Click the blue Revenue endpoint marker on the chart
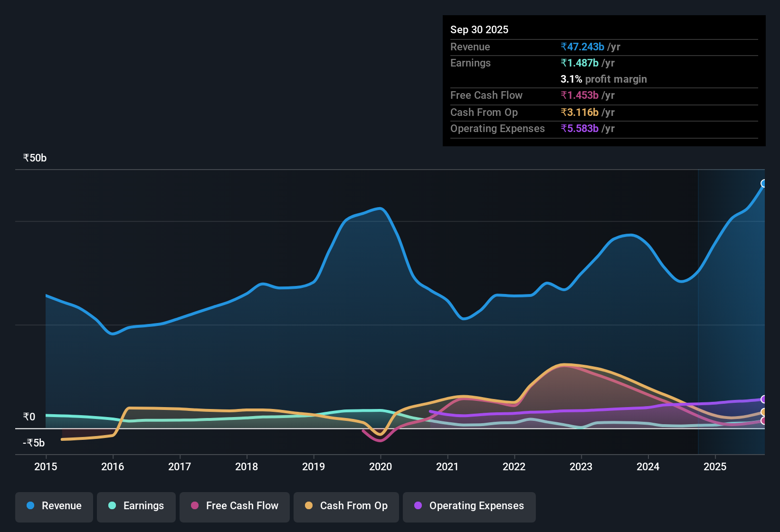Image resolution: width=780 pixels, height=532 pixels. (x=764, y=183)
